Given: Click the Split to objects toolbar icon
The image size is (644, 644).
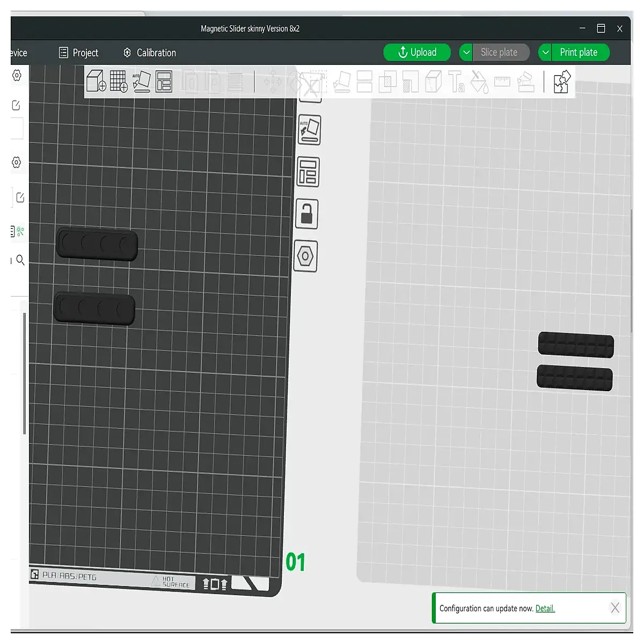Looking at the screenshot, I should (x=189, y=82).
